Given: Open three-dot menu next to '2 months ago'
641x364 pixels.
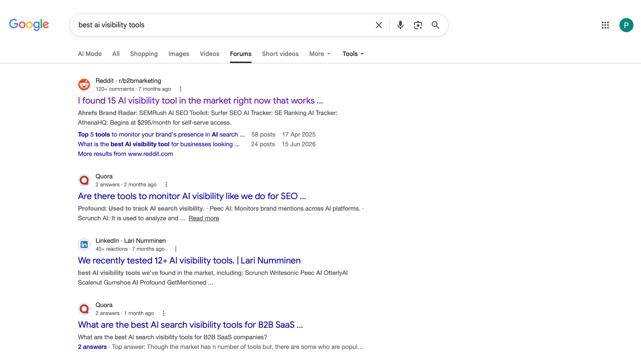Looking at the screenshot, I should coord(166,185).
